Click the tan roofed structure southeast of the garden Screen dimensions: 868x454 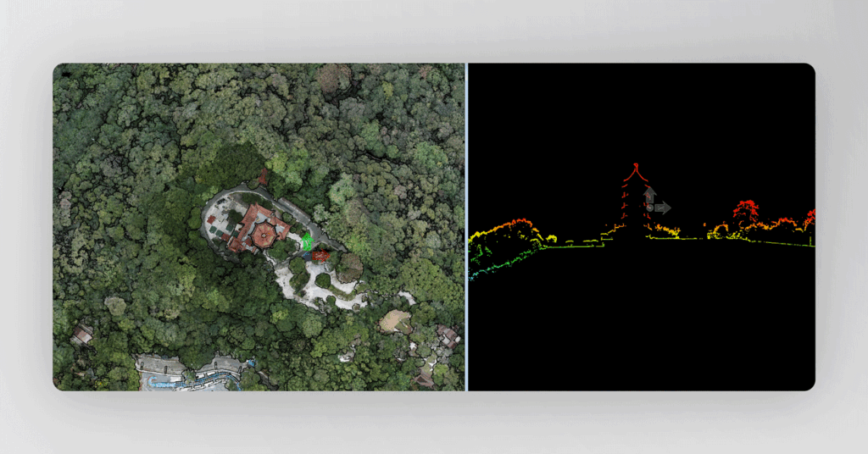tap(395, 321)
